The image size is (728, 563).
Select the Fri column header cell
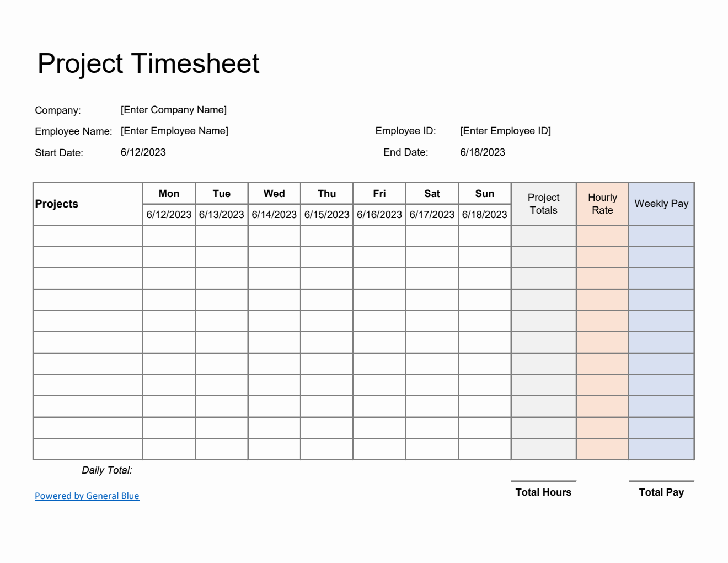coord(379,194)
